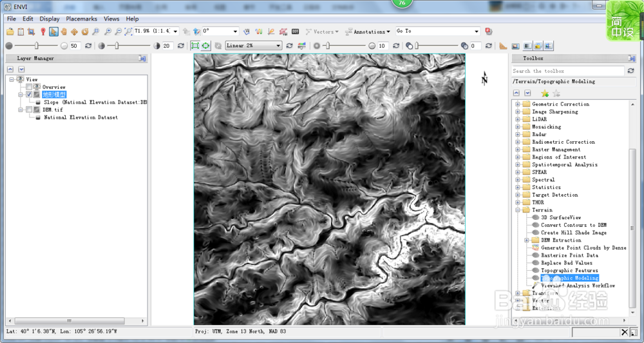The height and width of the screenshot is (343, 644).
Task: Open the Display menu
Action: tap(50, 19)
